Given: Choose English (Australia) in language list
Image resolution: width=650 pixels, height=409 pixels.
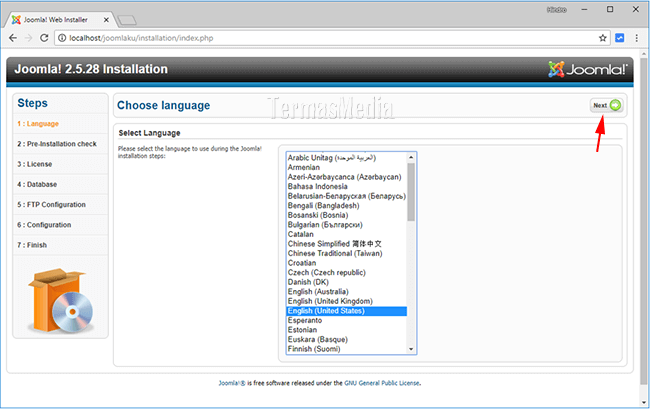Looking at the screenshot, I should (347, 291).
